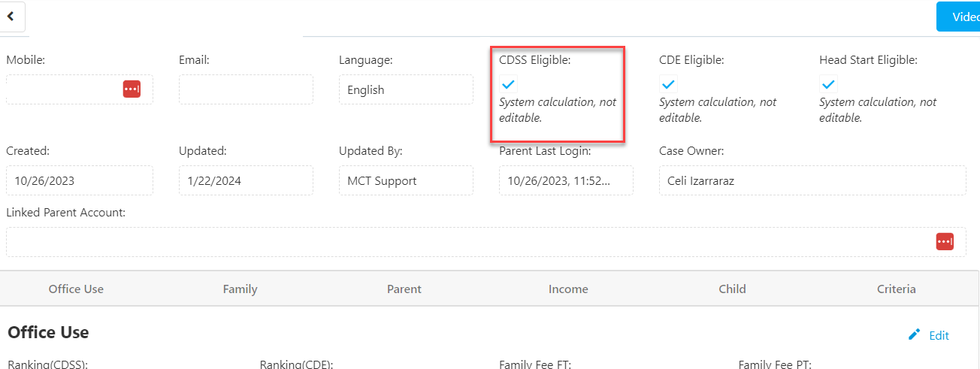Open the Language field showing English
980x369 pixels.
click(x=406, y=89)
